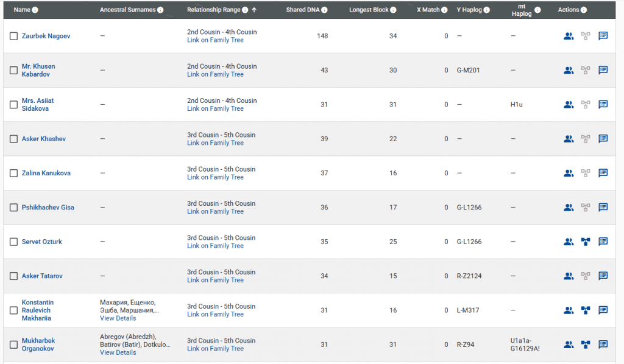The height and width of the screenshot is (364, 624).
Task: Click family tree icon for Mukharbek Organokov
Action: 586,345
